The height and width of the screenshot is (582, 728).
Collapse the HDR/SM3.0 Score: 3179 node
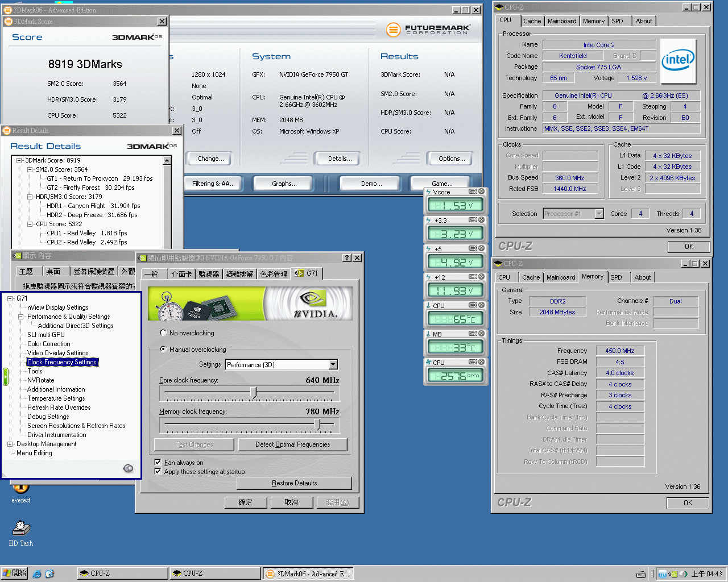[30, 197]
